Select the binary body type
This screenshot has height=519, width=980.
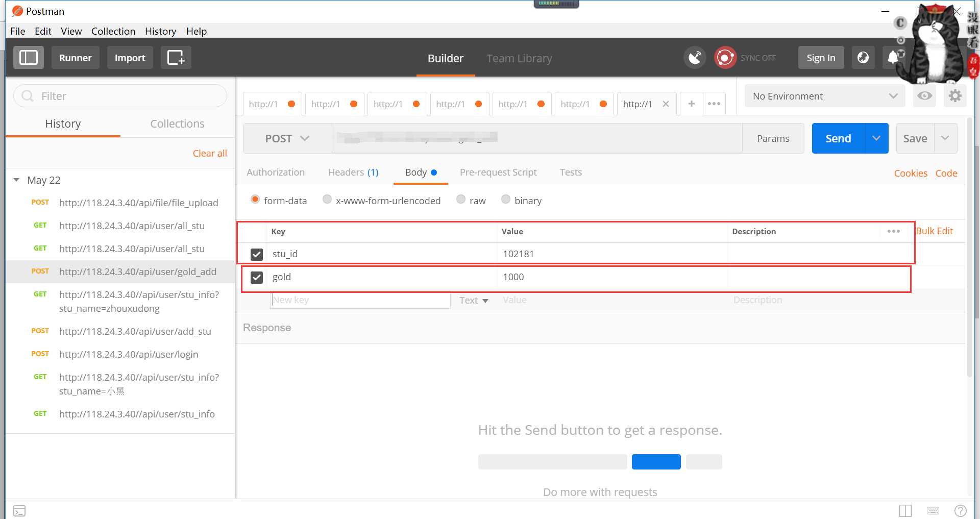(506, 200)
